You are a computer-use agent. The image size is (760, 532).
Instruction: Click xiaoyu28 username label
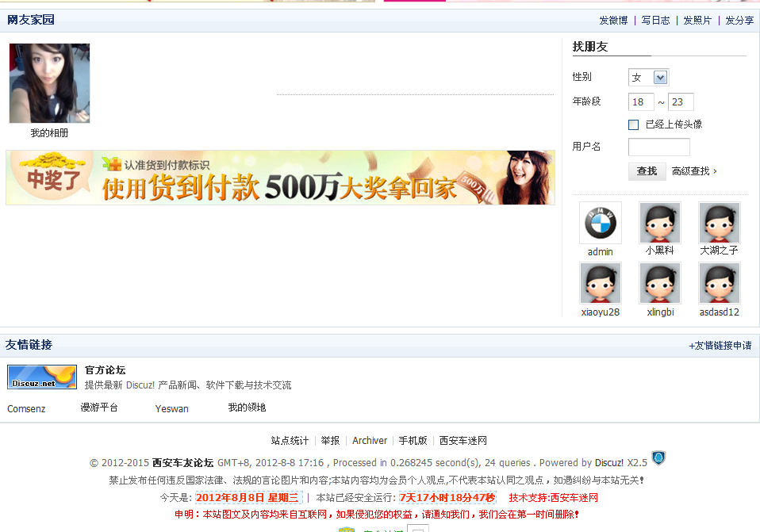[600, 312]
